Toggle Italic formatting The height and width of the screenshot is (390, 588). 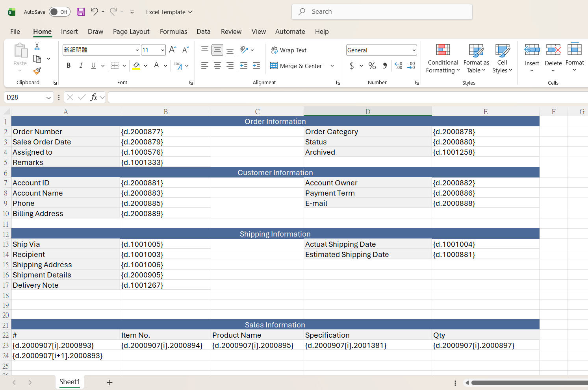[x=81, y=66]
